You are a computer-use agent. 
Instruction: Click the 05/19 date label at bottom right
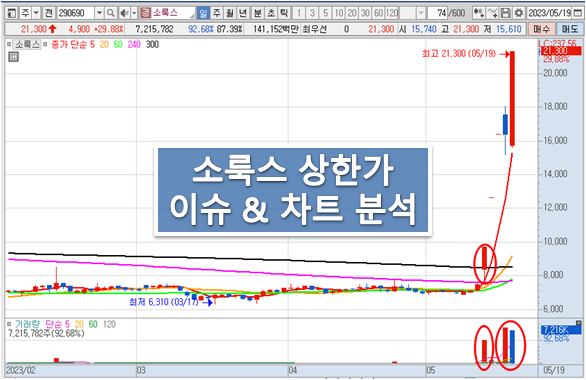pyautogui.click(x=554, y=370)
